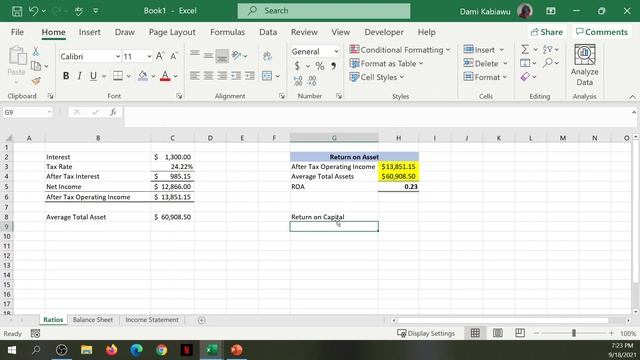Image resolution: width=640 pixels, height=360 pixels.
Task: Apply Percent Style format
Action: click(x=320, y=66)
